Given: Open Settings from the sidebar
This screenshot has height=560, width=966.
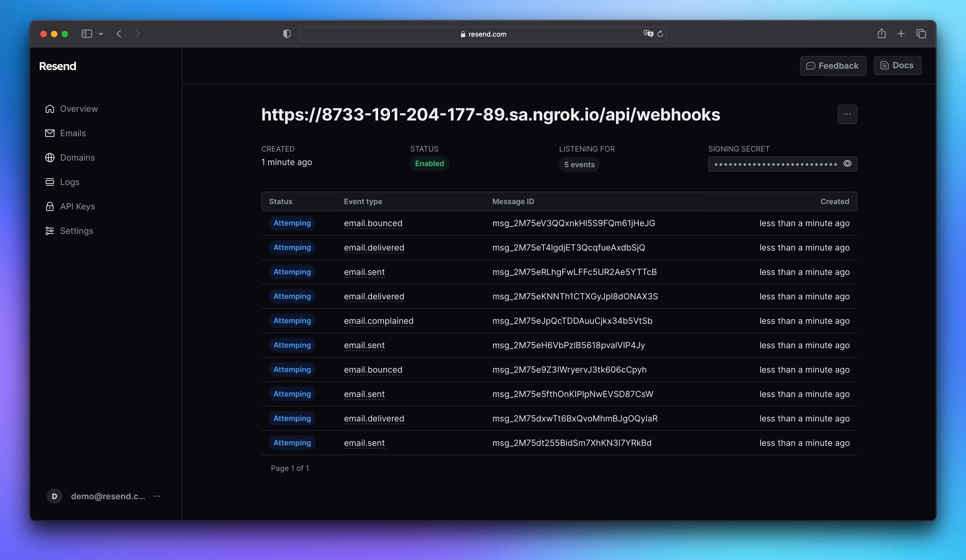Looking at the screenshot, I should (x=50, y=231).
